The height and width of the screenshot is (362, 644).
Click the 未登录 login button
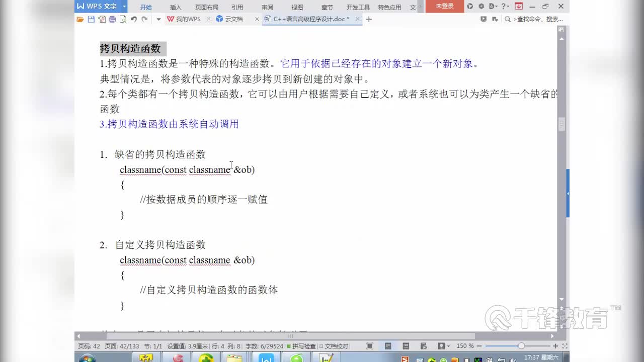coord(444,7)
